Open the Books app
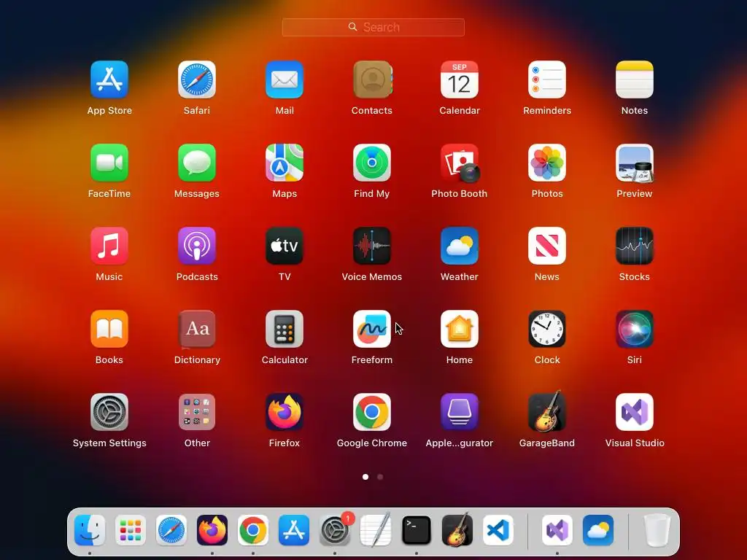Image resolution: width=747 pixels, height=560 pixels. coord(109,329)
